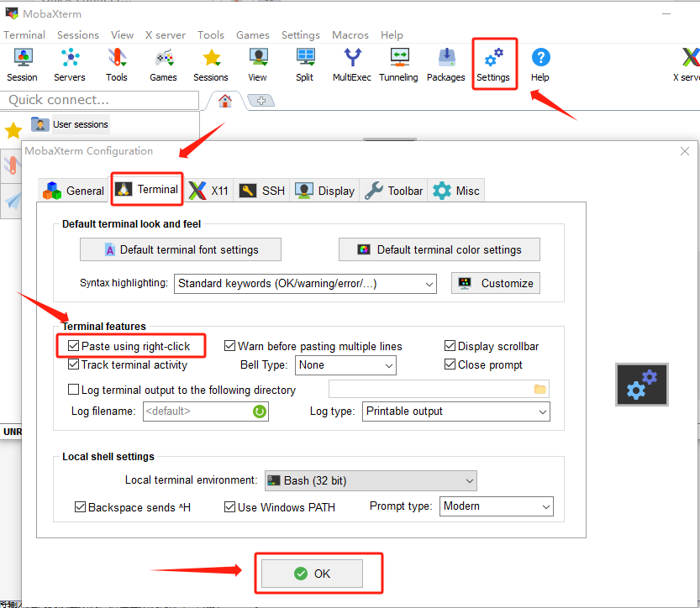Expand the Log type dropdown
This screenshot has height=608, width=700.
[455, 411]
